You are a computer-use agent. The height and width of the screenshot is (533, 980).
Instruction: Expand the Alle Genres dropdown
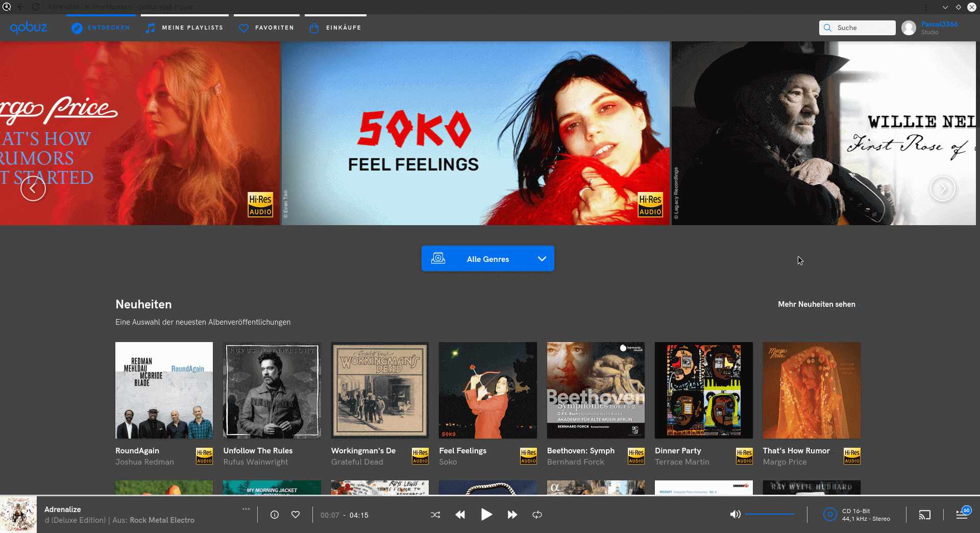coord(488,259)
